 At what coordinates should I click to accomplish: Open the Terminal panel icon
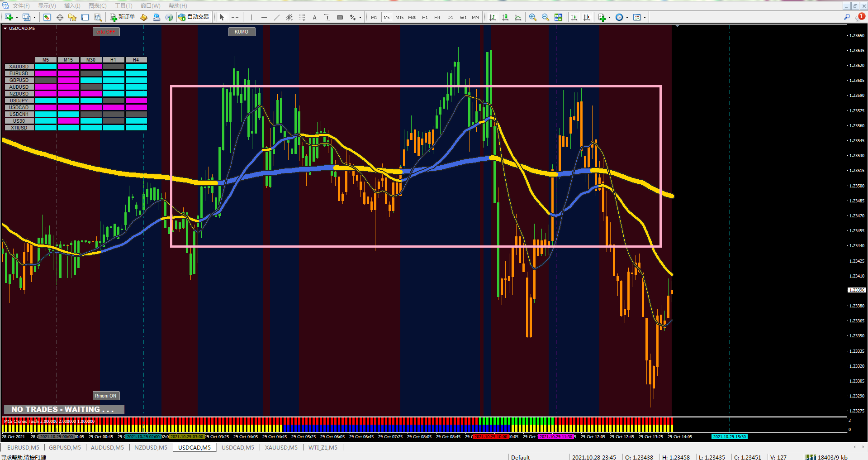[85, 17]
